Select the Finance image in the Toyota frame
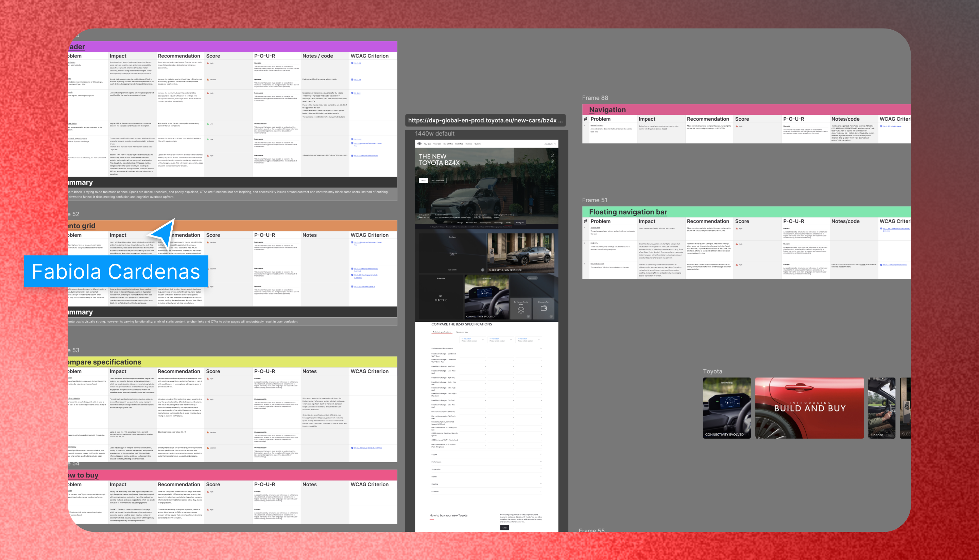Viewport: 979px width, 560px height. point(882,408)
